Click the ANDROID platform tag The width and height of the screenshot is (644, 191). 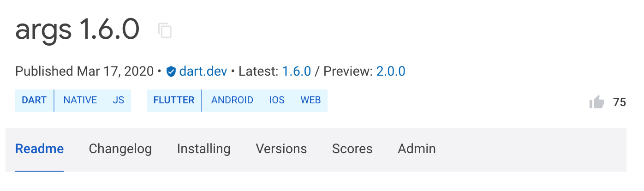coord(232,100)
